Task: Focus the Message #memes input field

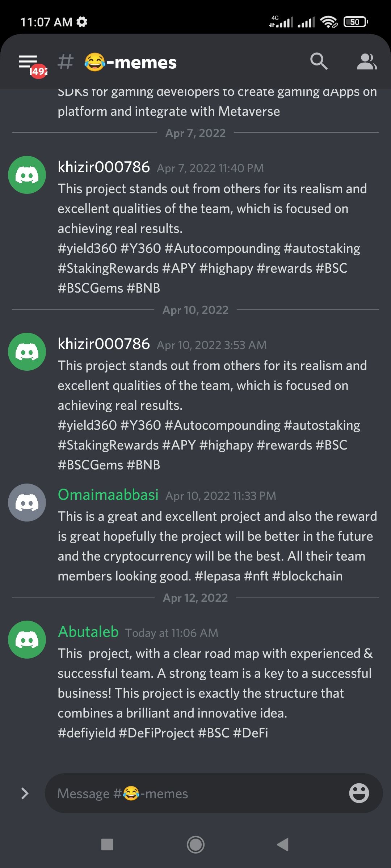Action: point(195,793)
